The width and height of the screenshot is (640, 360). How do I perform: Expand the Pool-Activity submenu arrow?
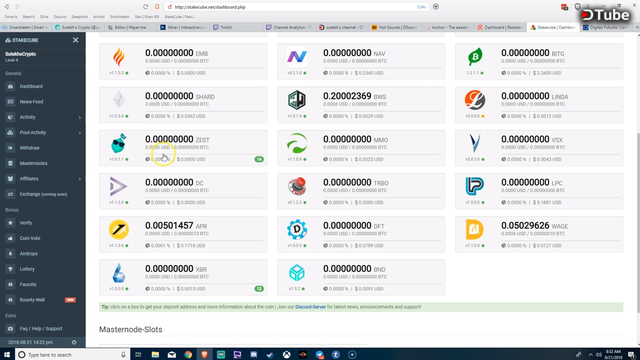pyautogui.click(x=80, y=133)
